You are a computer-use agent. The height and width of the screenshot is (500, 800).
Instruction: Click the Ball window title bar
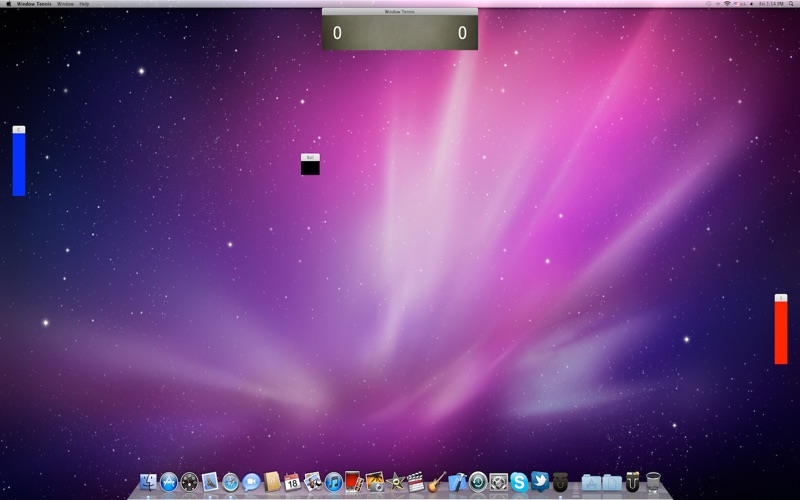coord(310,157)
